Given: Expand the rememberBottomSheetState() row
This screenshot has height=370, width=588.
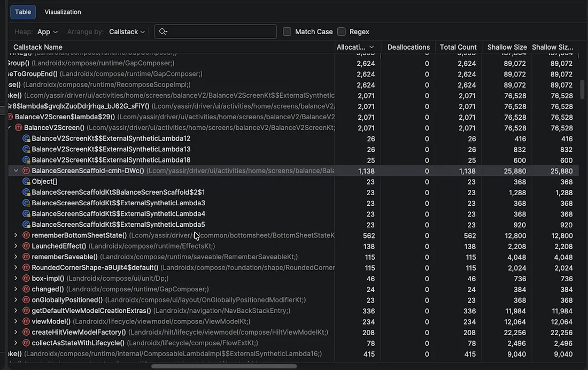Looking at the screenshot, I should (16, 235).
